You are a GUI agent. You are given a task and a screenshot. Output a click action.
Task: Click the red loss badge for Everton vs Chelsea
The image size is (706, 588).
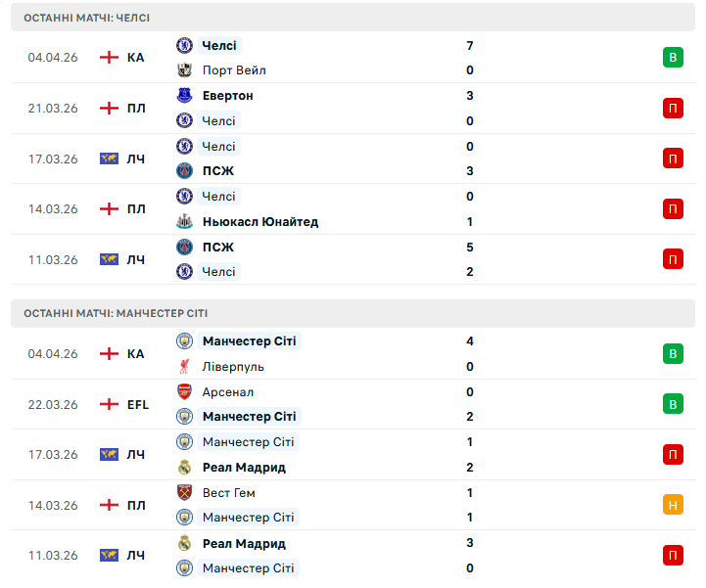pyautogui.click(x=672, y=109)
